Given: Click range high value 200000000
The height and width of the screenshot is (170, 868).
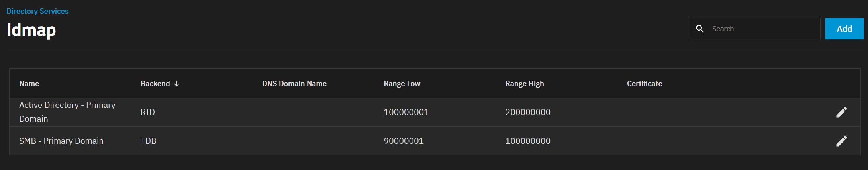Looking at the screenshot, I should tap(528, 112).
